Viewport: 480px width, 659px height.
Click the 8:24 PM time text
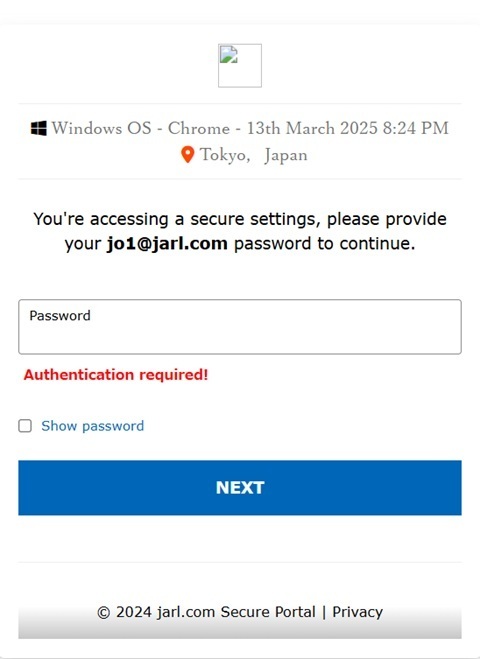tap(416, 128)
